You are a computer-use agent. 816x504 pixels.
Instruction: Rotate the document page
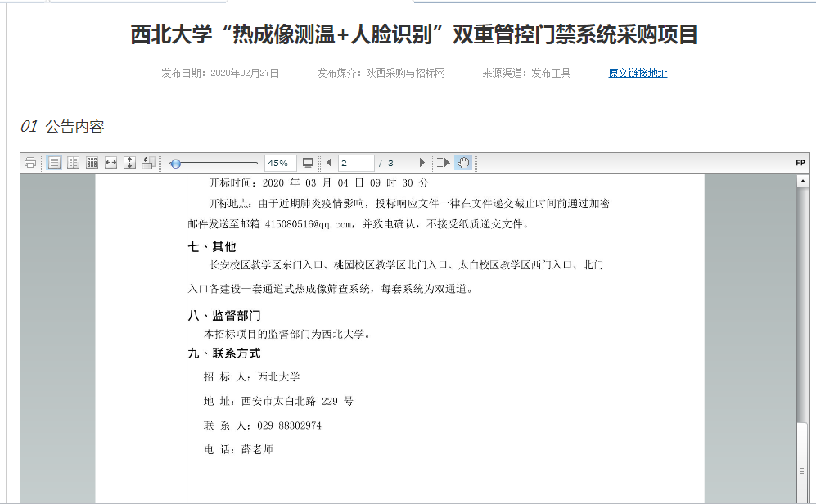(x=148, y=163)
